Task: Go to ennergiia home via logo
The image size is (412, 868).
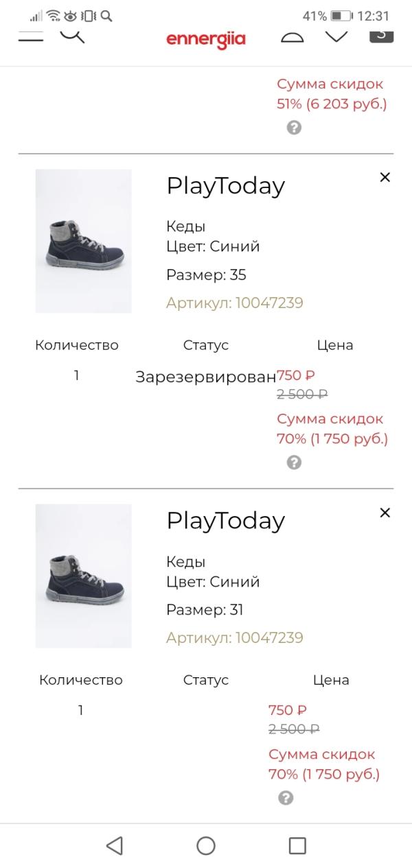Action: (205, 40)
